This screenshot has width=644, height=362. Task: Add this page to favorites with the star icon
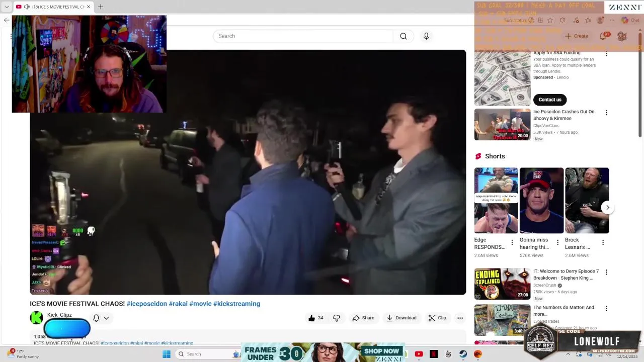(550, 20)
